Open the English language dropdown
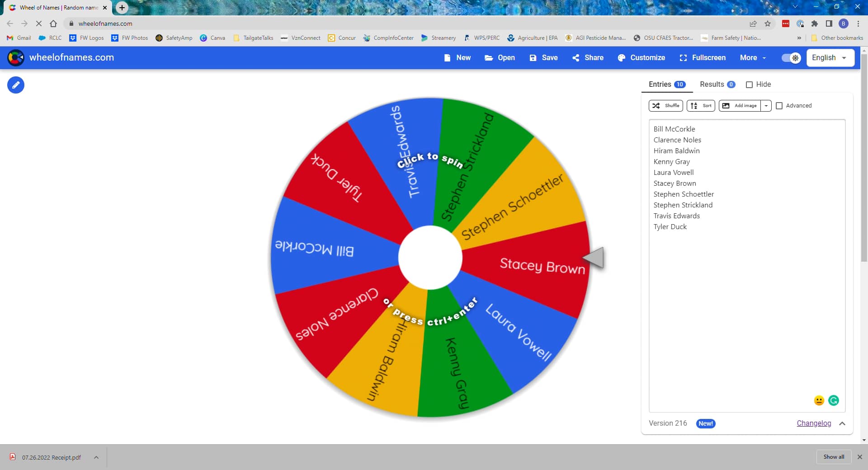The image size is (868, 470). pyautogui.click(x=830, y=57)
